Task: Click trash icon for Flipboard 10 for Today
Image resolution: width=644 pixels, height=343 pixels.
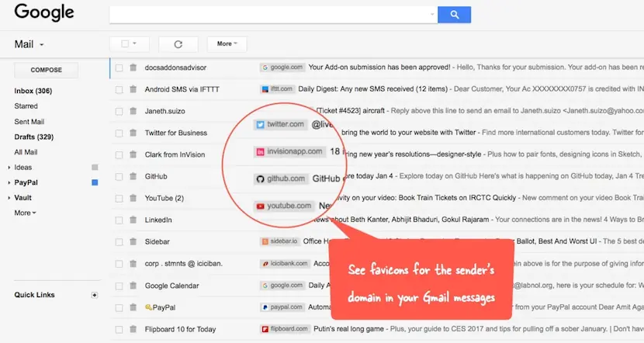Action: coord(133,329)
